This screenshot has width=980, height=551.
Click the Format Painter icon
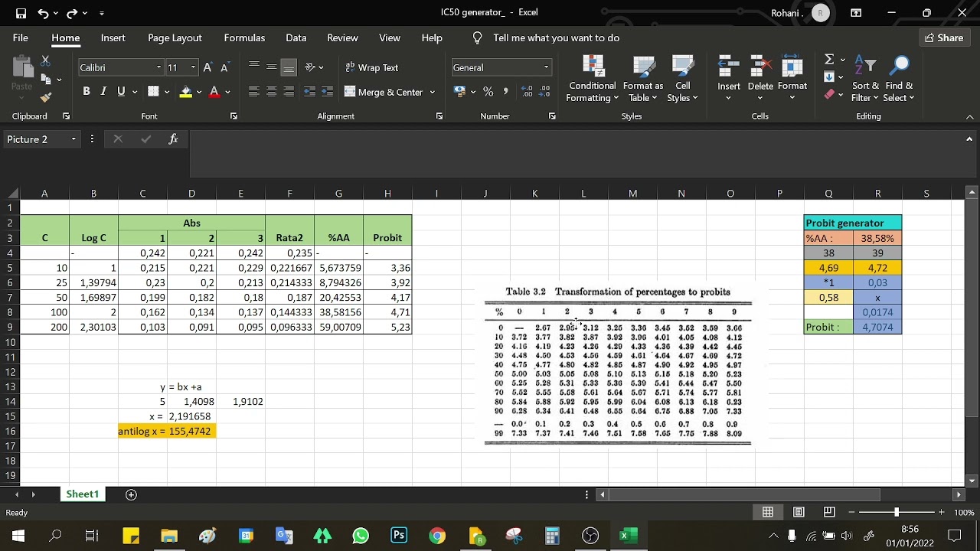click(46, 97)
